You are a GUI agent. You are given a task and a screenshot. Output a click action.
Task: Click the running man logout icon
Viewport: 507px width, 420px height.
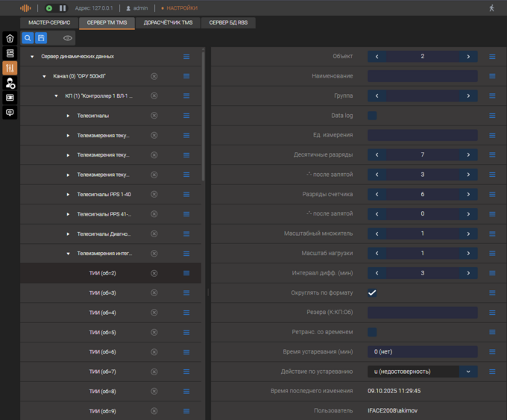(491, 8)
